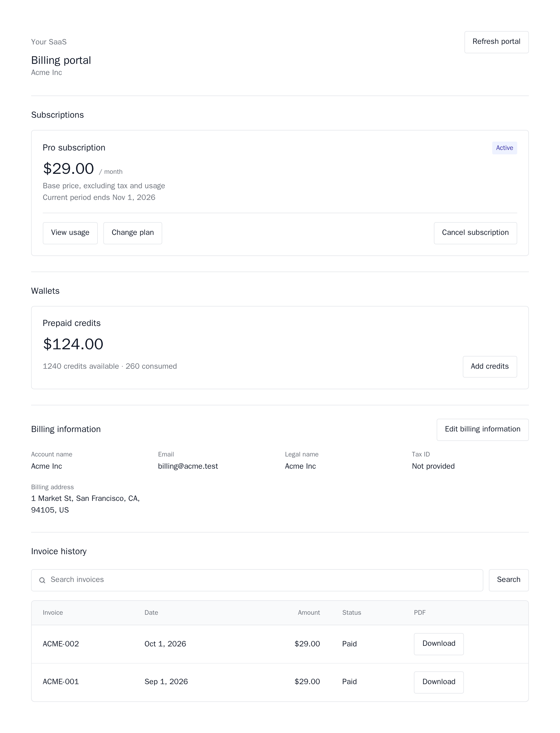Select the ACME-001 invoice number
The height and width of the screenshot is (733, 560).
tap(61, 682)
